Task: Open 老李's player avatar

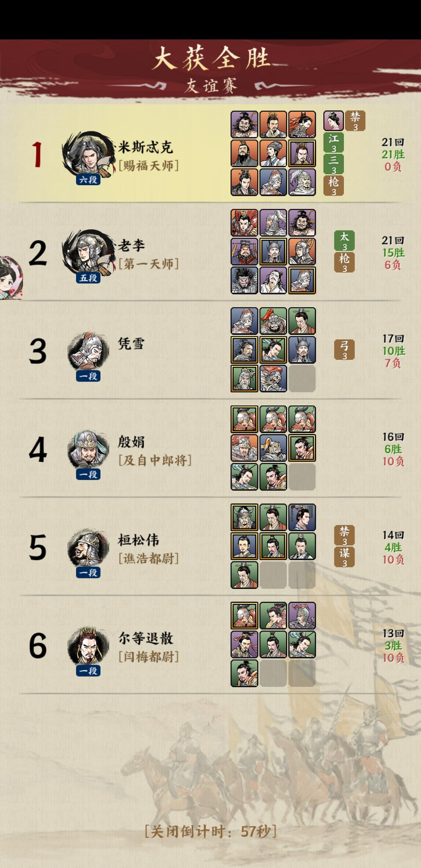Action: coord(88,252)
